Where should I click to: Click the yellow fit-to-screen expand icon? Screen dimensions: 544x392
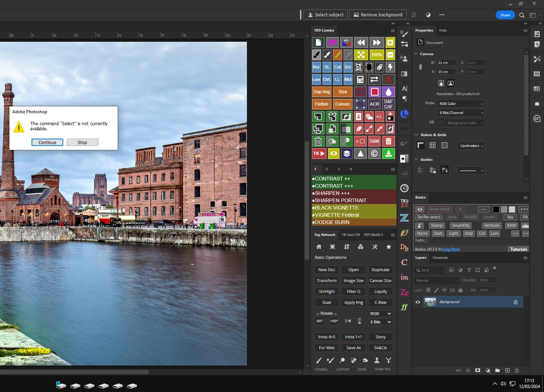[361, 55]
